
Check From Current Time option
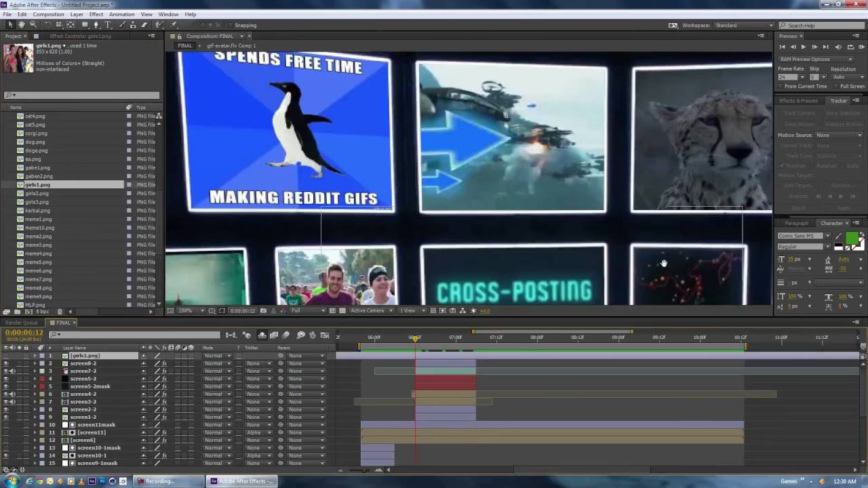pyautogui.click(x=779, y=86)
